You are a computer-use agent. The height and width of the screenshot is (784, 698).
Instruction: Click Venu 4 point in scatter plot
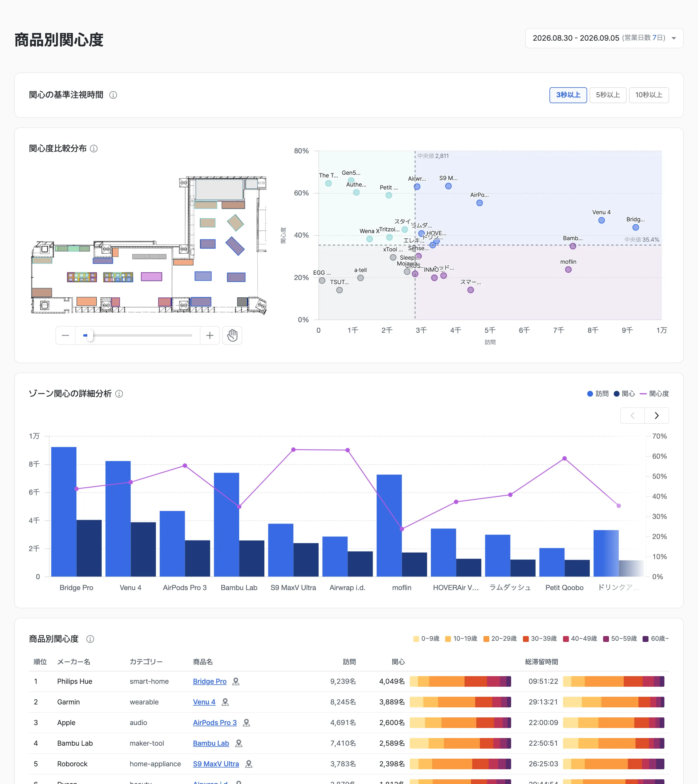tap(601, 220)
